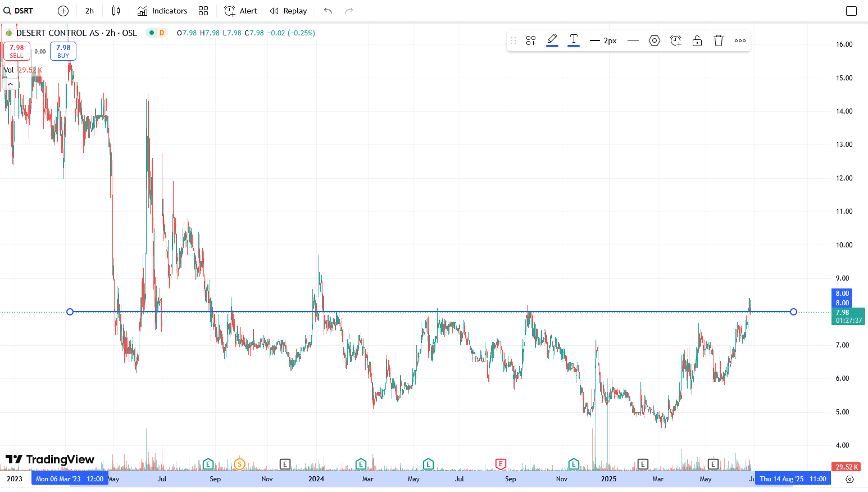868x492 pixels.
Task: Click the 2025 label on the time axis
Action: [608, 479]
